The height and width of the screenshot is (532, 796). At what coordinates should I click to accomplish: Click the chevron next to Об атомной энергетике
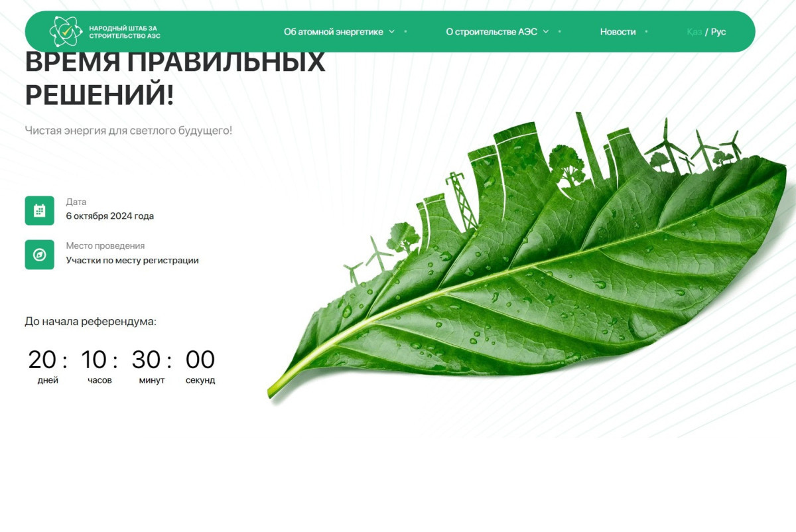click(x=391, y=31)
